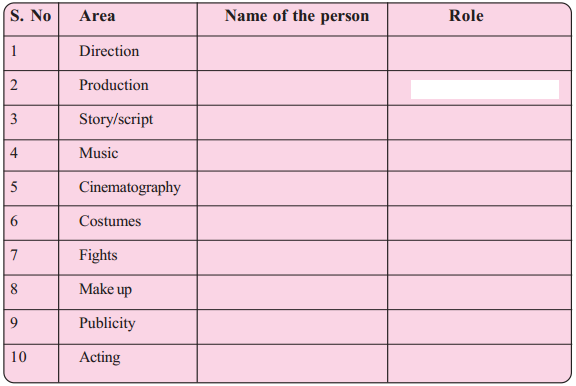Select the Costumes area cell
Viewport: 576px width, 386px height.
[128, 223]
